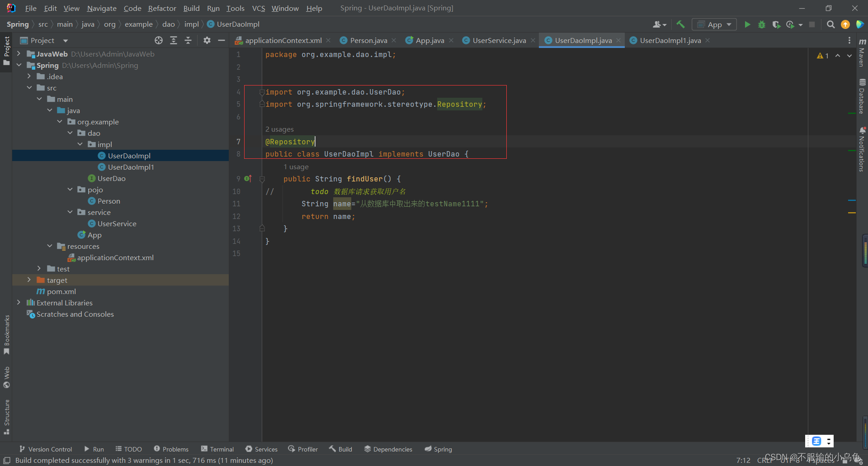Image resolution: width=868 pixels, height=466 pixels.
Task: Fold the findUser method at line 9
Action: (x=262, y=179)
